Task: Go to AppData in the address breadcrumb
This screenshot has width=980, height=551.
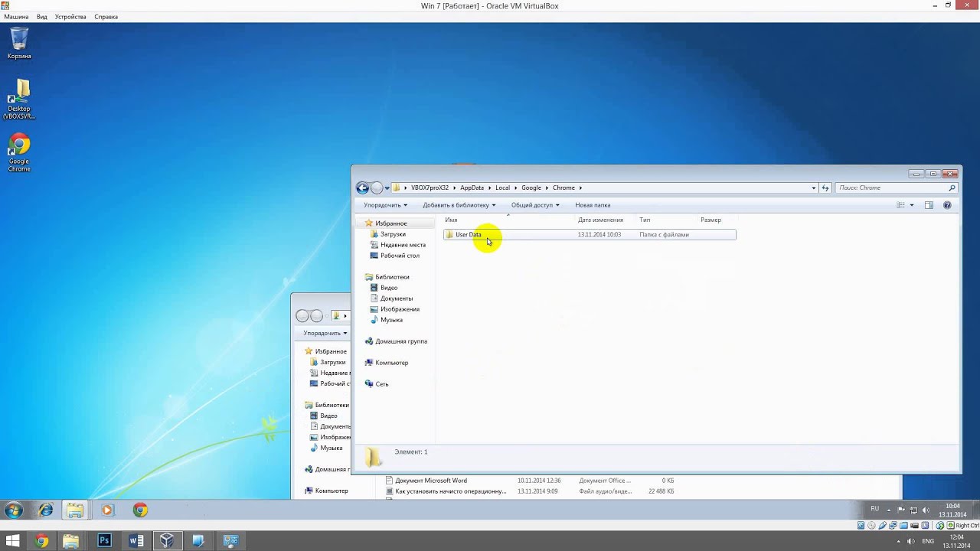Action: (472, 187)
